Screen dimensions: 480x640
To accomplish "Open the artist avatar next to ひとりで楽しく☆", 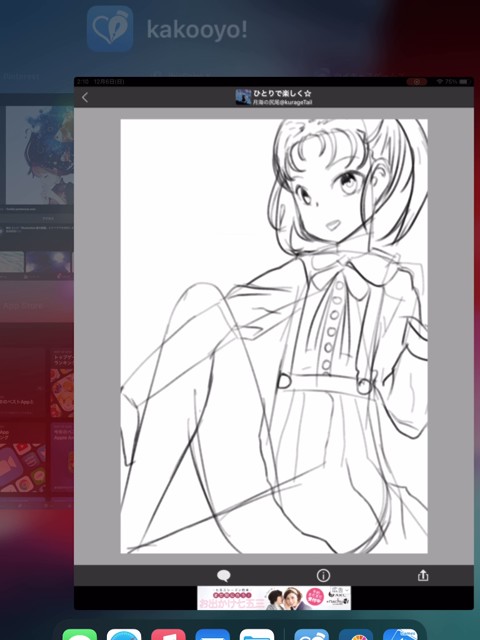I will pos(243,97).
